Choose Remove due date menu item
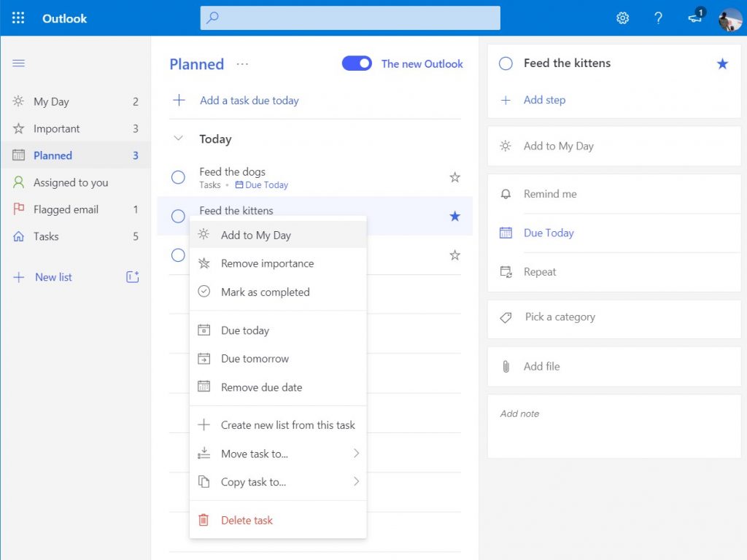747x560 pixels. click(x=278, y=387)
